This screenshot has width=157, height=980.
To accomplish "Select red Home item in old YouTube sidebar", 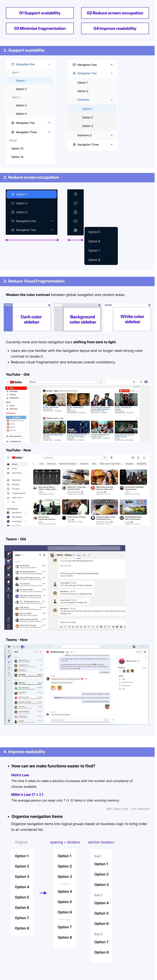I will (x=16, y=388).
